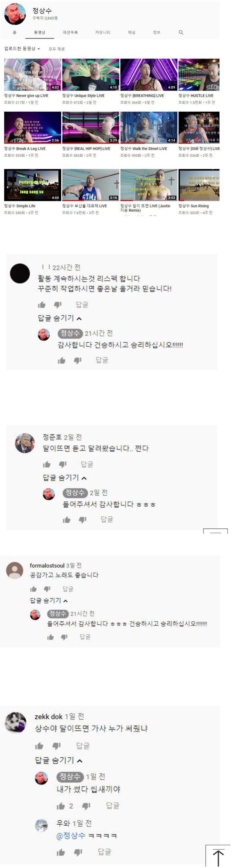Dislike 우와's reply comment
This screenshot has width=232, height=868.
(x=78, y=852)
